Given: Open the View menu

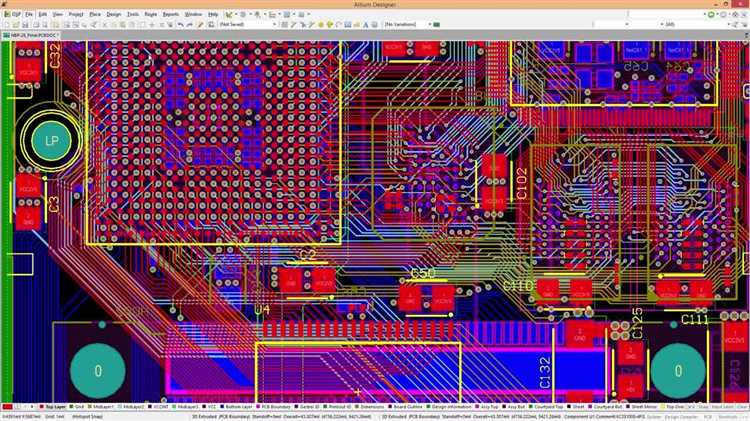Looking at the screenshot, I should click(x=57, y=14).
